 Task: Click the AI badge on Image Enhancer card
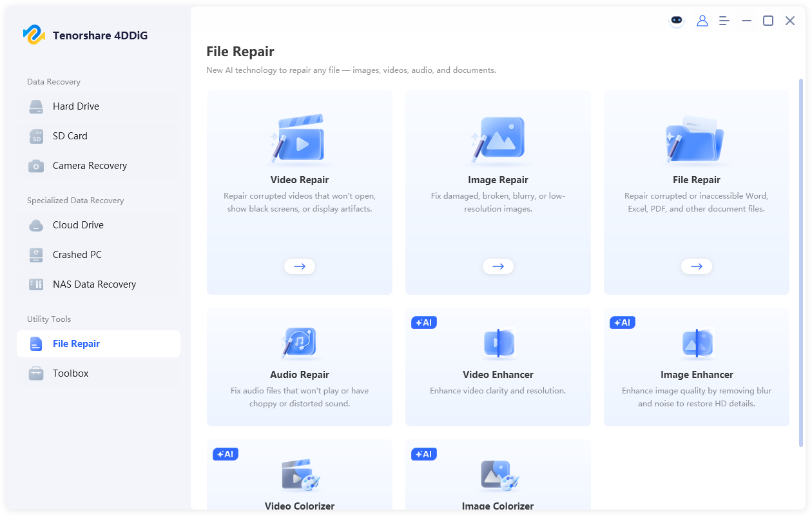pos(623,322)
